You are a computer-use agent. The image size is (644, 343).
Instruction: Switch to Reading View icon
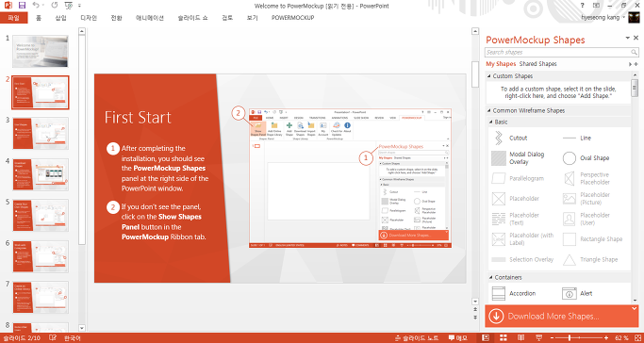coord(520,338)
